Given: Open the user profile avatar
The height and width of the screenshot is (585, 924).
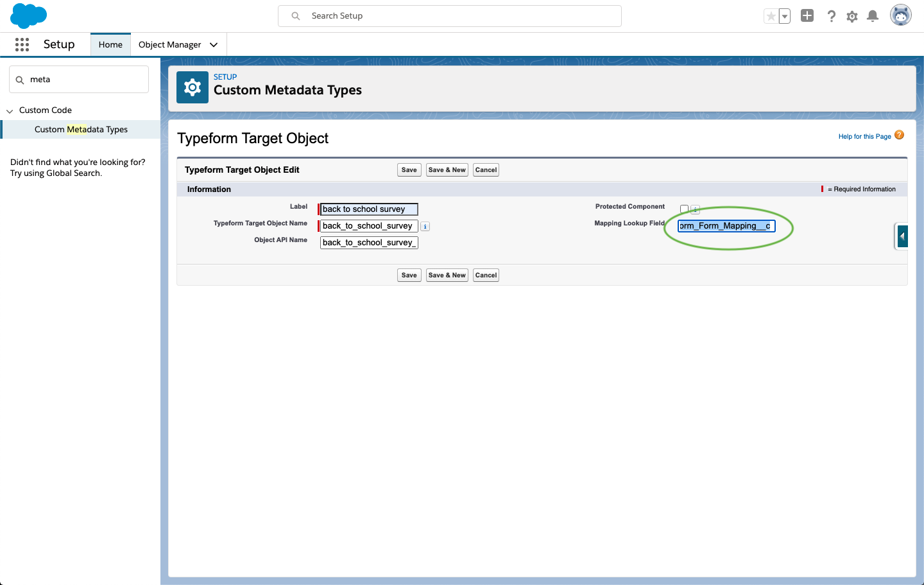Looking at the screenshot, I should click(901, 15).
